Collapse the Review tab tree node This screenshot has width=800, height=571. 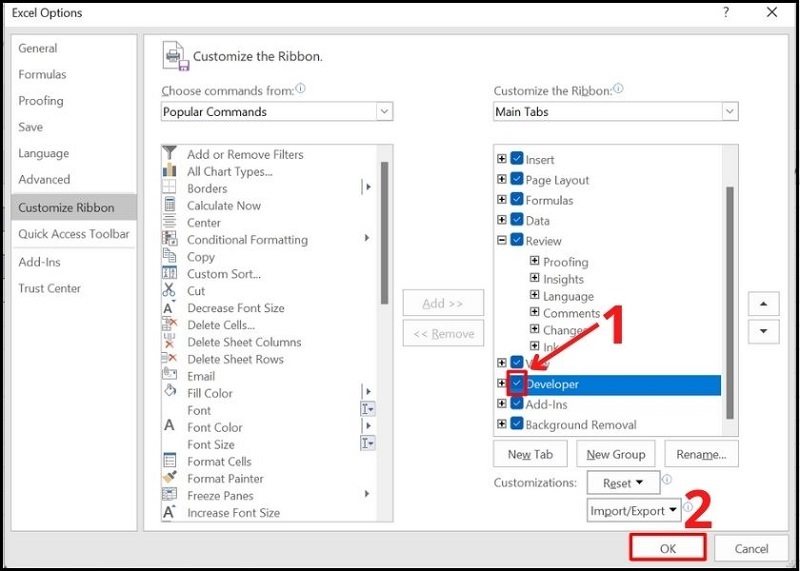click(x=502, y=241)
